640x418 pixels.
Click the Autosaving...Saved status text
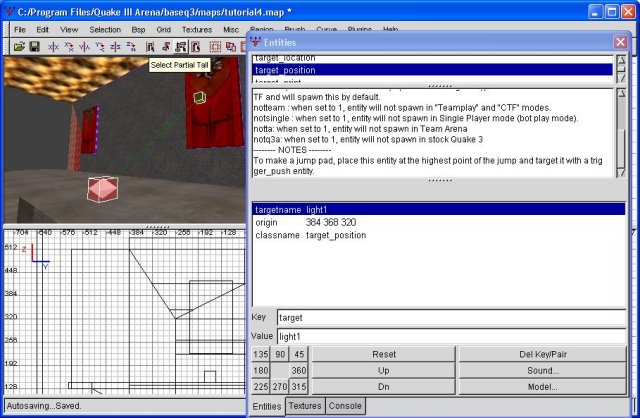tap(44, 406)
